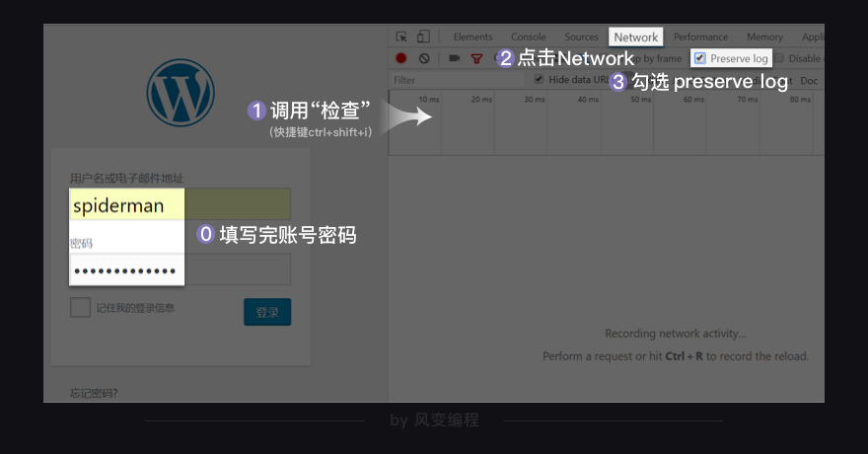
Task: Click the 10 ms timeline marker
Action: click(428, 99)
